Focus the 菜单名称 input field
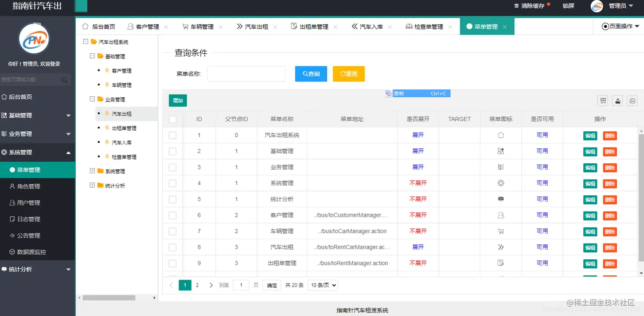 click(246, 74)
